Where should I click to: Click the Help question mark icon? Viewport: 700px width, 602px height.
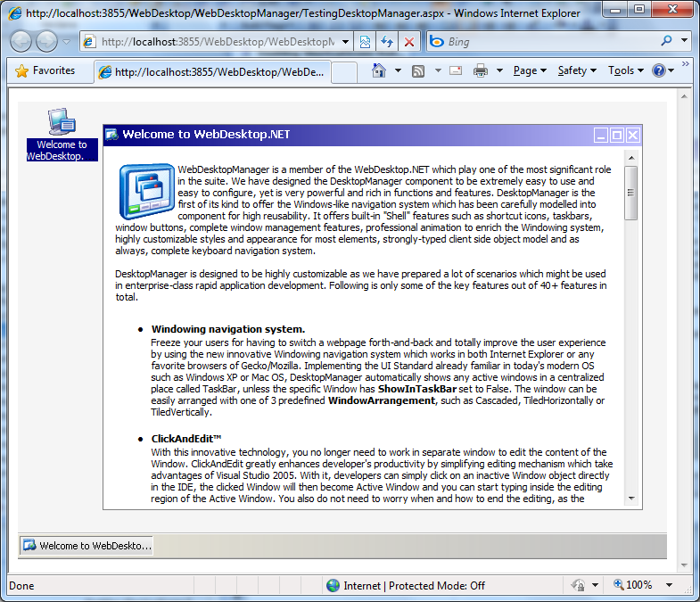pos(659,70)
